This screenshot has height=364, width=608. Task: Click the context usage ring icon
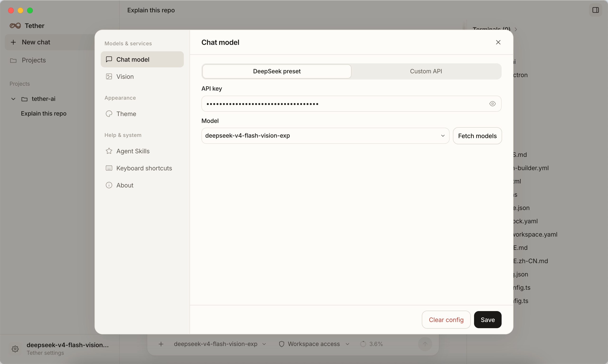point(363,344)
